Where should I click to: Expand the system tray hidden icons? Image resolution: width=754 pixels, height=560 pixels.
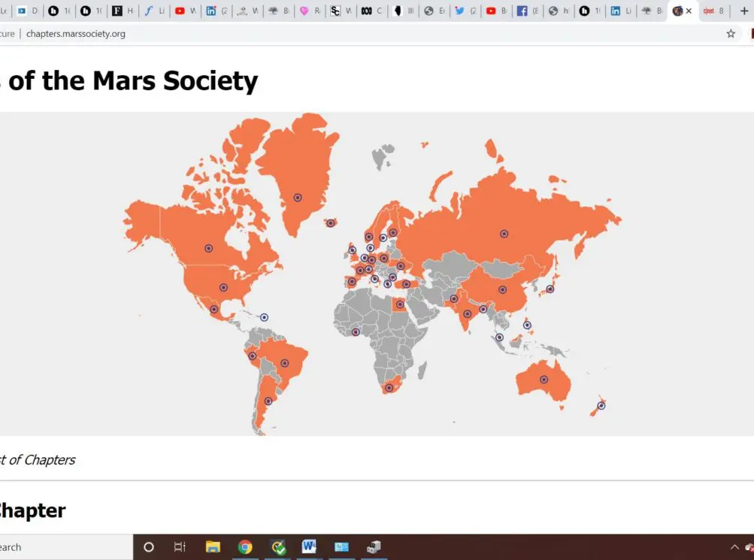coord(734,547)
